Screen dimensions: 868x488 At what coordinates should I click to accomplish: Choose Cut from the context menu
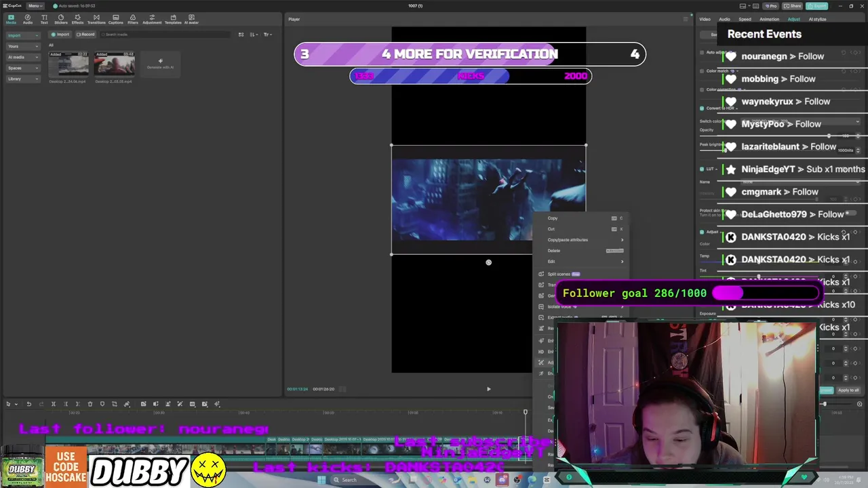[582, 229]
